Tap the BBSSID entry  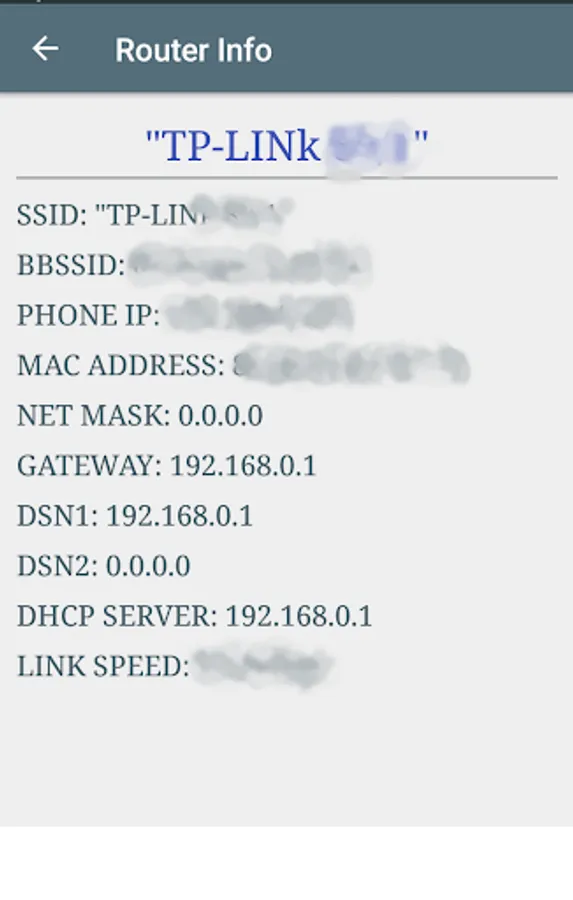(194, 265)
